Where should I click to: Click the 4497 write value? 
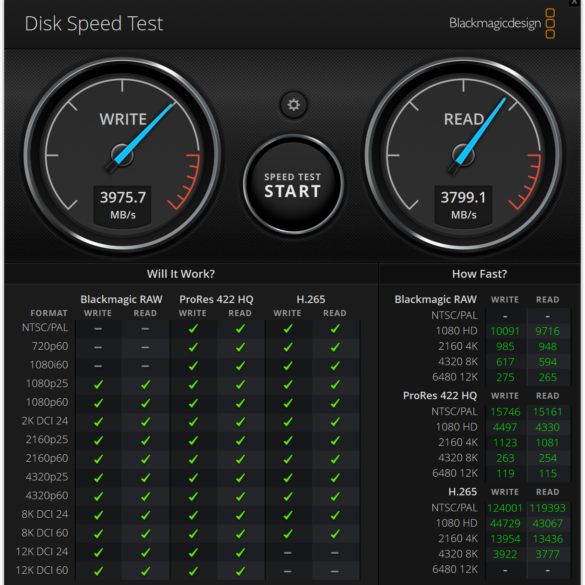tap(505, 427)
